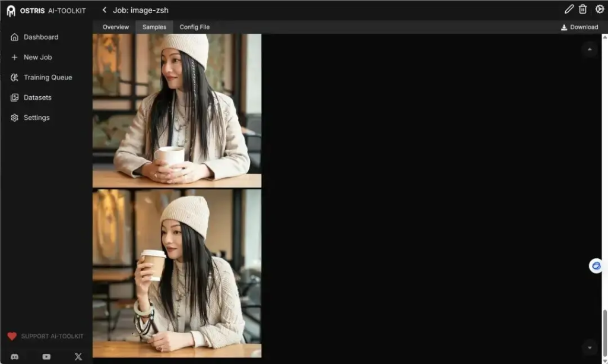The height and width of the screenshot is (364, 608).
Task: Create a New Job
Action: pos(37,57)
